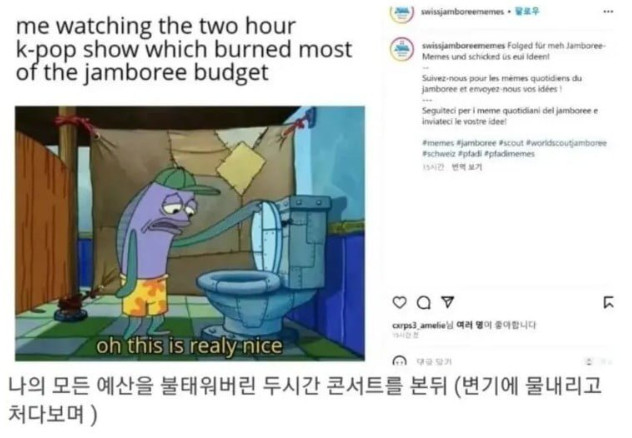View the 여러 명 list of likers
632x438 pixels.
pyautogui.click(x=469, y=325)
